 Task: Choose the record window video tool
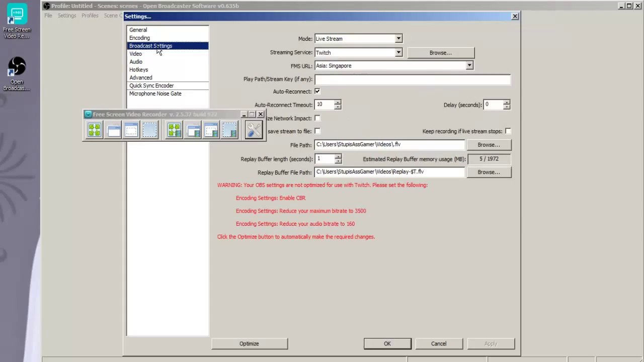193,130
